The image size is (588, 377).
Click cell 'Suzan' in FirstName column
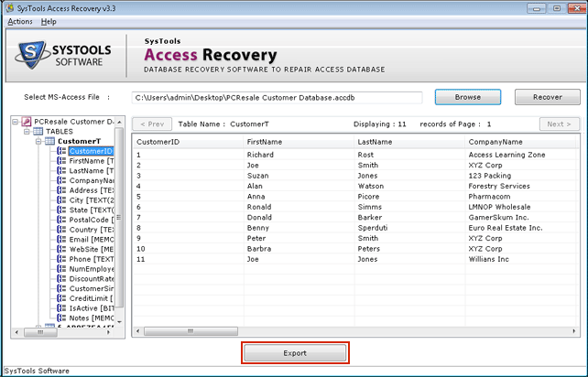click(x=257, y=176)
